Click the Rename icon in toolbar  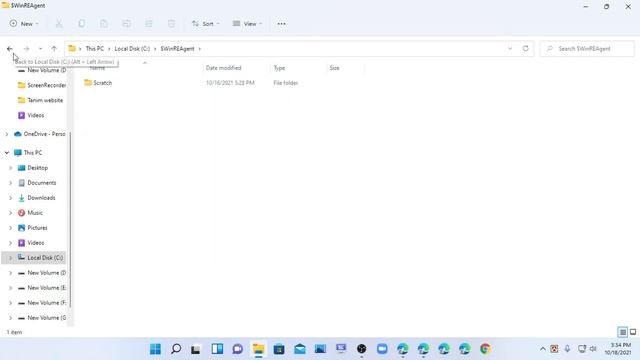click(127, 24)
